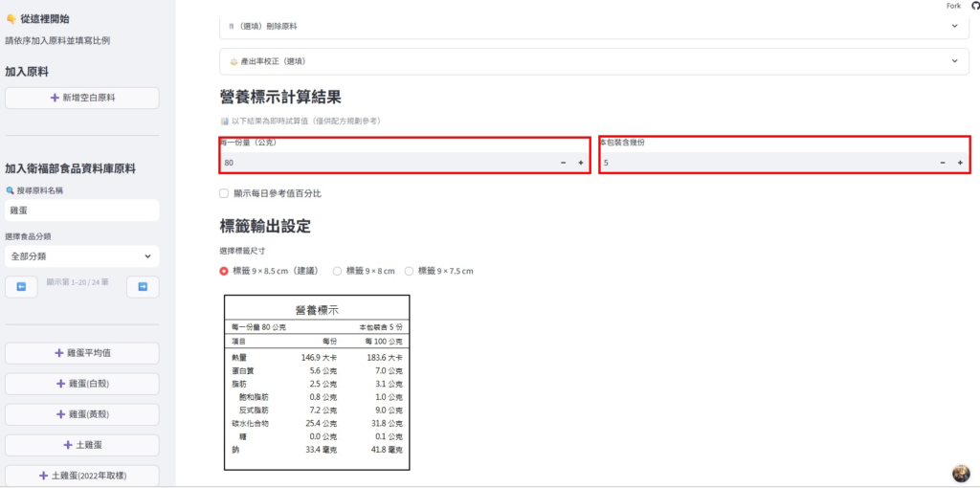The height and width of the screenshot is (488, 980).
Task: Expand the 產出率校正（選填）section
Action: click(x=594, y=61)
